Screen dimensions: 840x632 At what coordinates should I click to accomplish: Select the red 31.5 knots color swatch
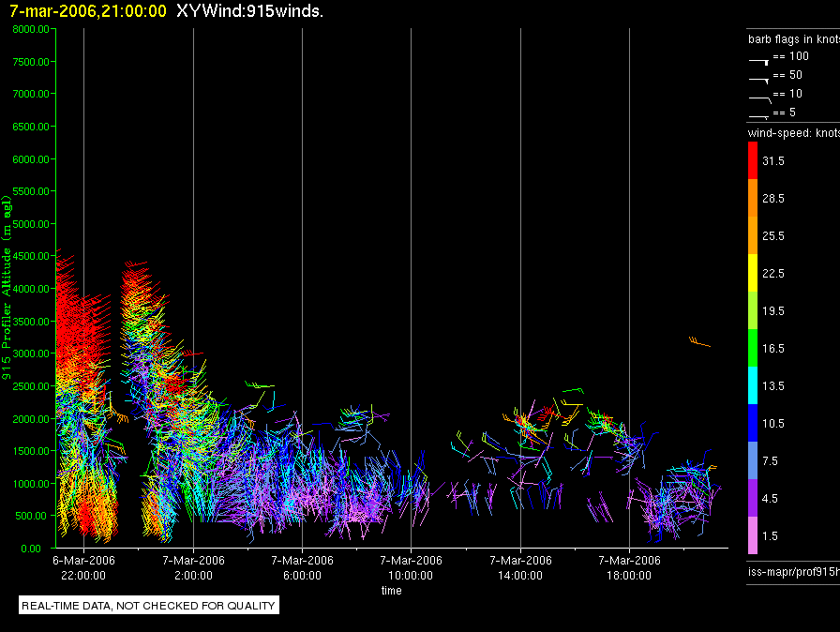coord(753,160)
